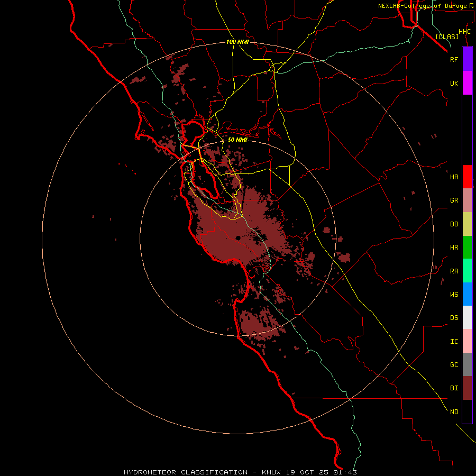Click the HR legend label
Viewport: 476px width, 476px height.
454,248
